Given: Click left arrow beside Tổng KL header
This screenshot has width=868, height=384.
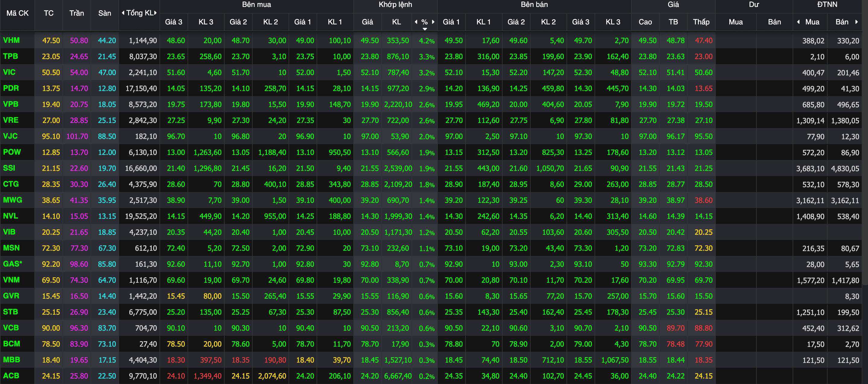Looking at the screenshot, I should tap(123, 13).
